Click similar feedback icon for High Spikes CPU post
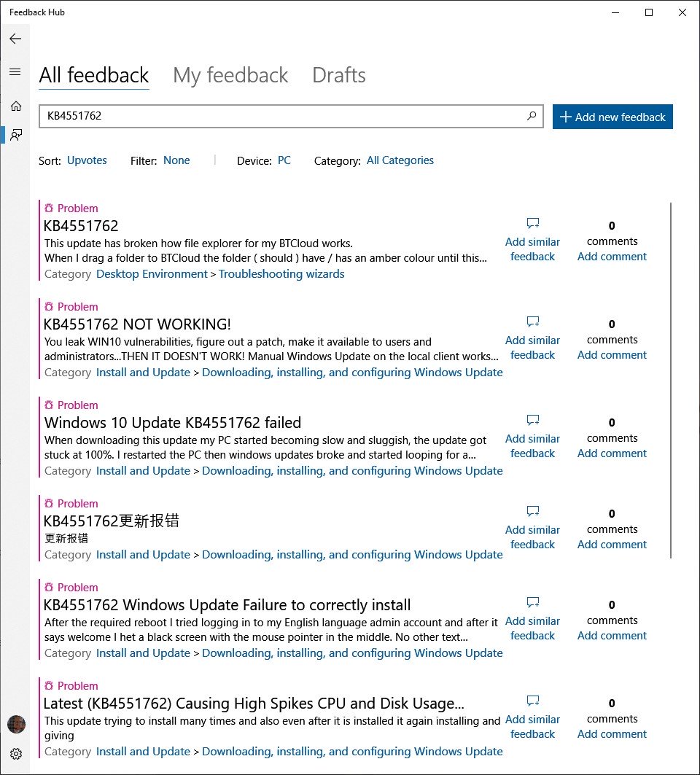Viewport: 700px width, 775px height. (x=532, y=701)
